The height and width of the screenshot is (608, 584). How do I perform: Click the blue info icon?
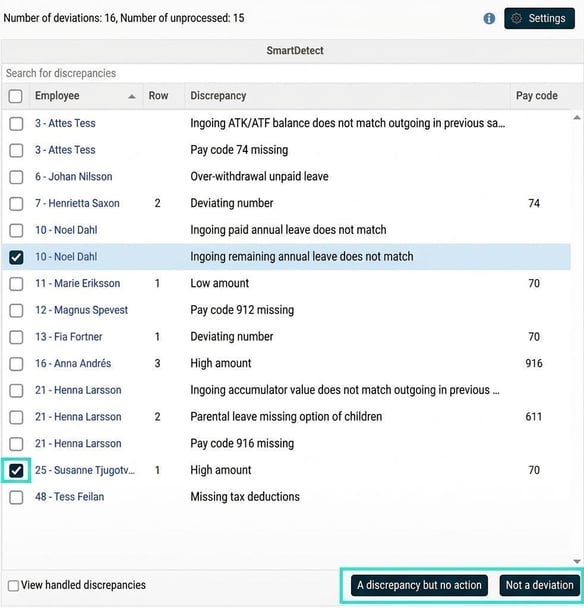489,18
